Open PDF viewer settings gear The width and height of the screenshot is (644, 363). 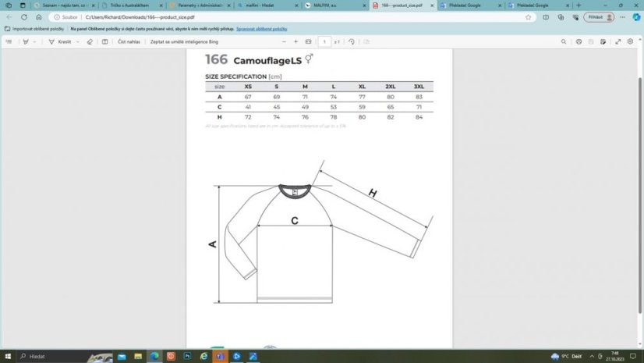(630, 41)
